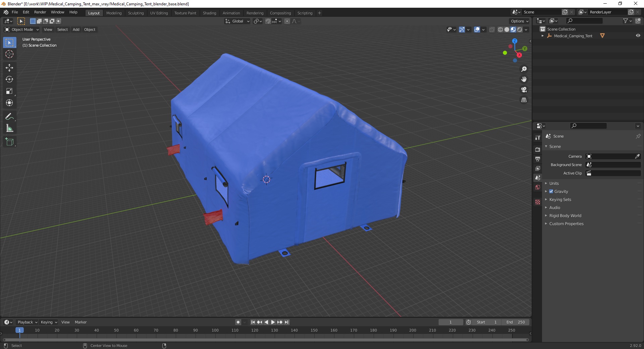Toggle material preview shading
The width and height of the screenshot is (644, 349).
pyautogui.click(x=513, y=30)
